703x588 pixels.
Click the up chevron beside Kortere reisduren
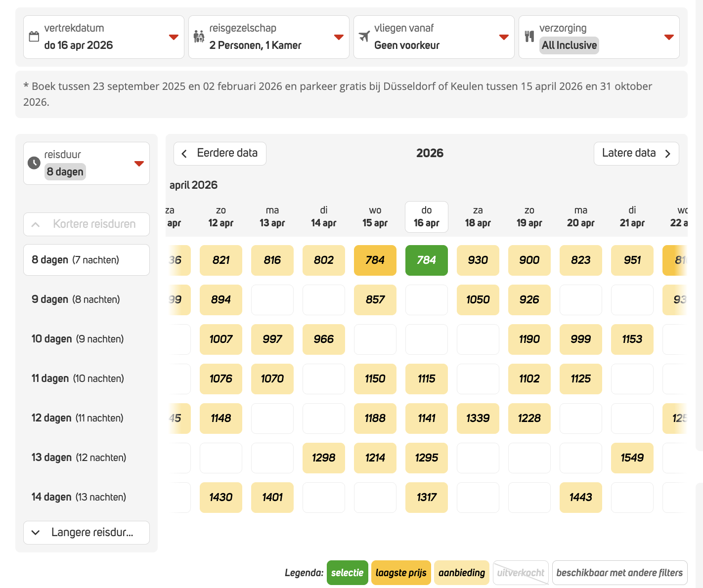click(36, 224)
